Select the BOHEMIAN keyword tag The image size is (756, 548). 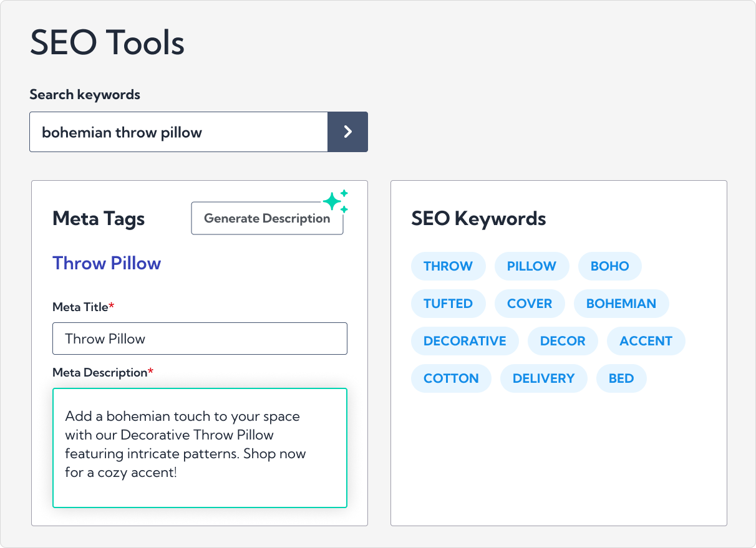click(x=621, y=304)
